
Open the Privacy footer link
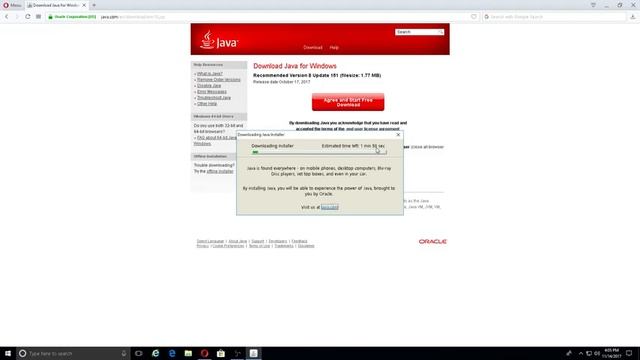point(202,246)
